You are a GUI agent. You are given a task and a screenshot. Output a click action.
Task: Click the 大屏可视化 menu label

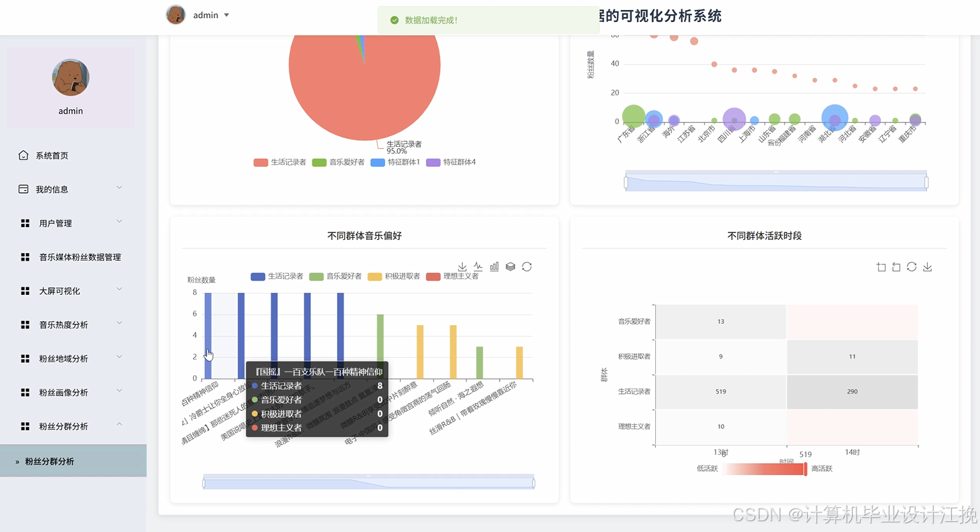click(x=60, y=291)
